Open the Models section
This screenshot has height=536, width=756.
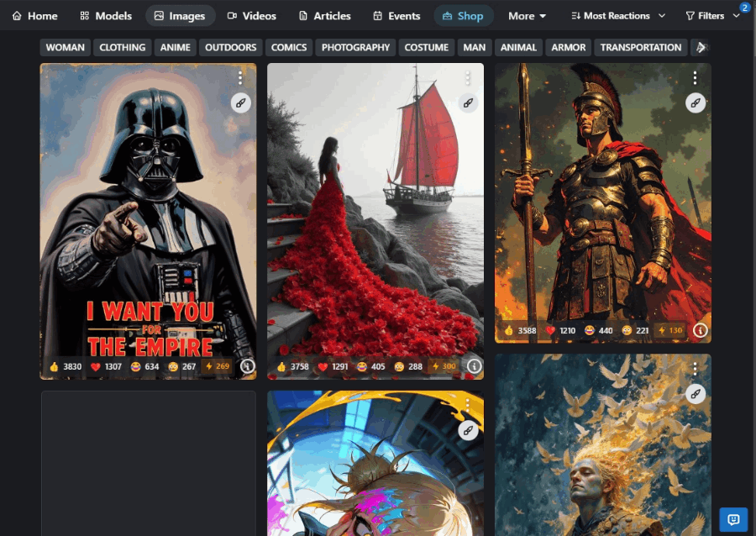coord(106,16)
